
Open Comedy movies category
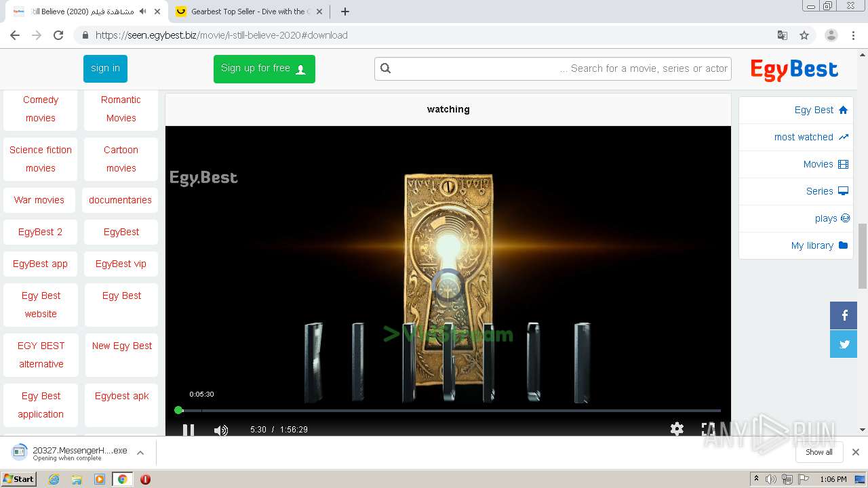pos(41,108)
